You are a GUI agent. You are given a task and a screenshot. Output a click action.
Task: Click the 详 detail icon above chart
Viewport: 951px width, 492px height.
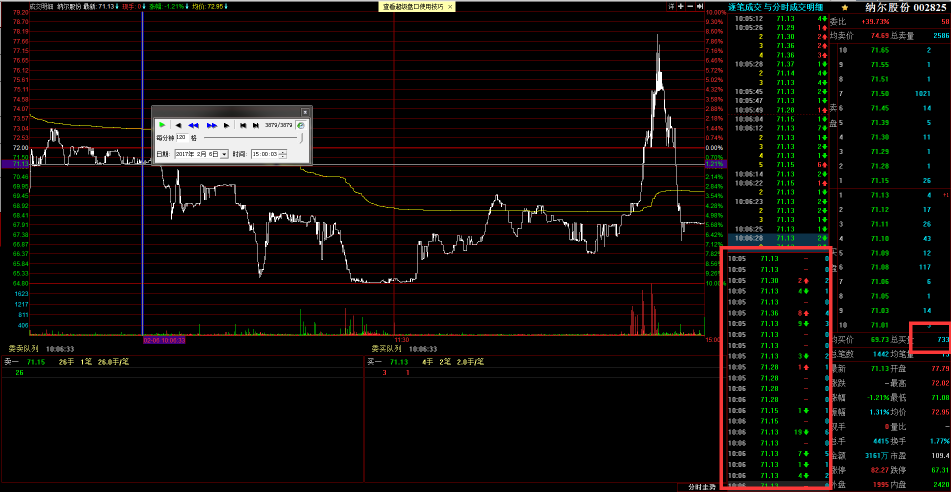coord(671,6)
